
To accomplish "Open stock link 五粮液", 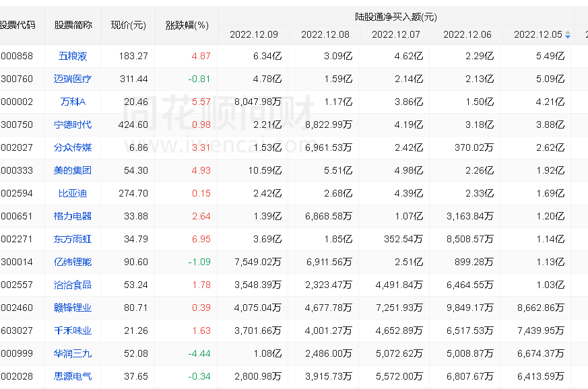I will pos(73,57).
